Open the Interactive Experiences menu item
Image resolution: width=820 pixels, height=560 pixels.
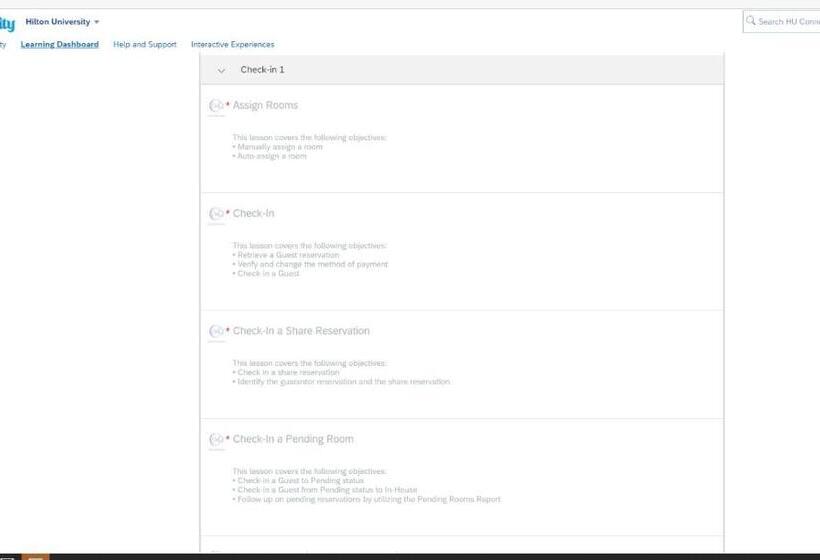(x=232, y=45)
